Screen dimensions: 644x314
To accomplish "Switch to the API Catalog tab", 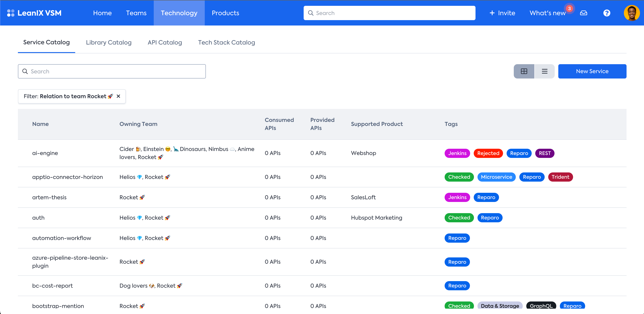I will 165,42.
